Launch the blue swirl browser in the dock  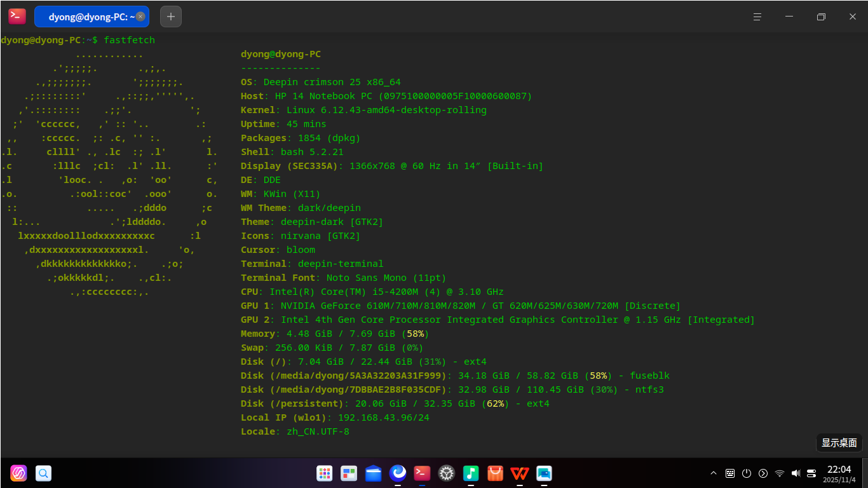398,473
